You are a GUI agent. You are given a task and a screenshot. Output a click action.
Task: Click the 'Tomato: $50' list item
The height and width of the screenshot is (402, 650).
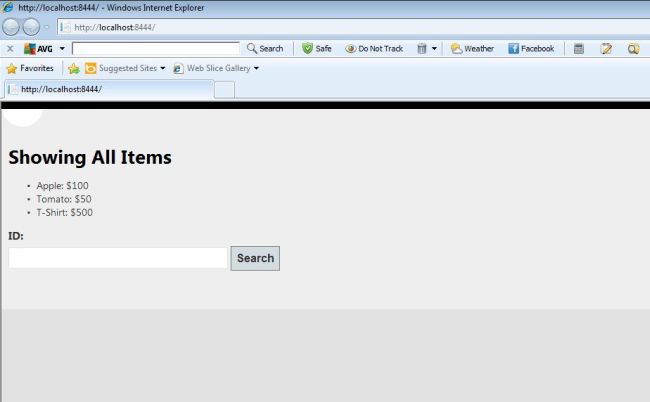64,199
